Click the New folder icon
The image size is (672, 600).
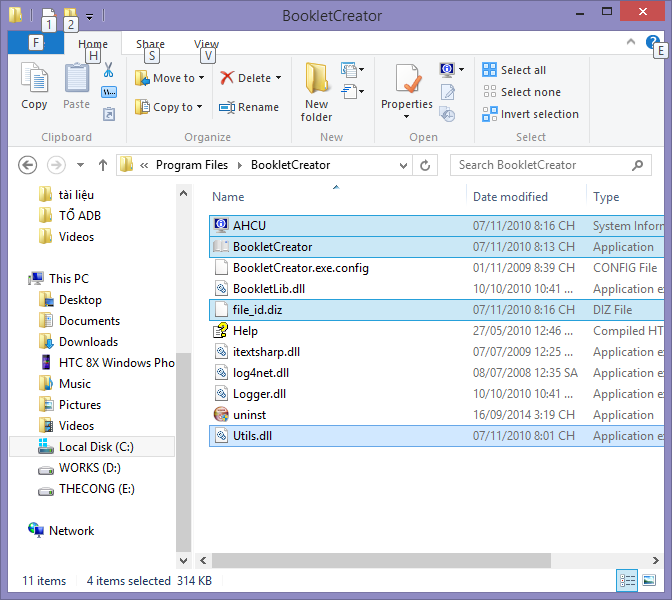point(316,78)
